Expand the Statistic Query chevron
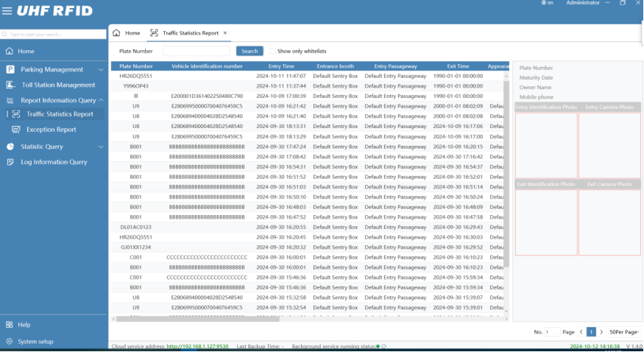 pos(101,147)
